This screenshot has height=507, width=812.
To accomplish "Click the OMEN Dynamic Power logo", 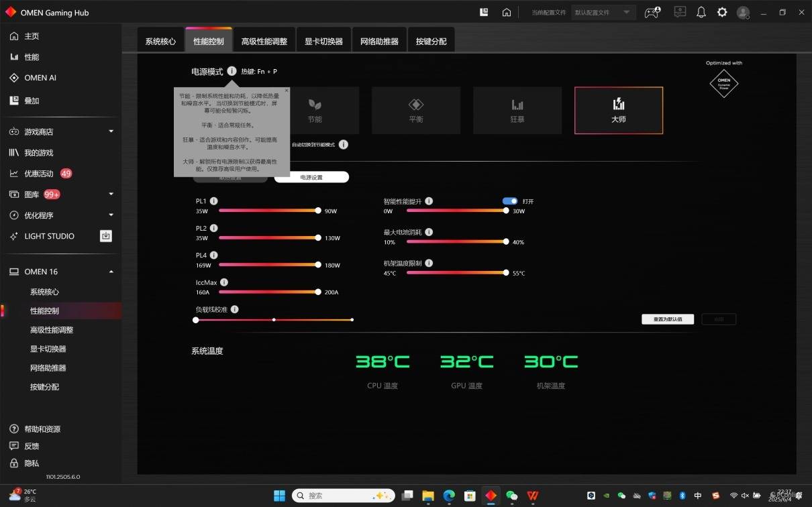I will click(x=724, y=83).
